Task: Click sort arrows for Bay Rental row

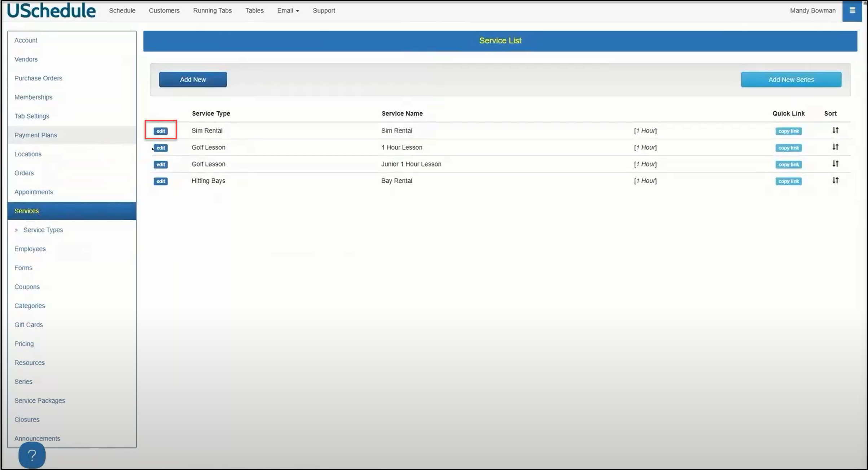Action: click(x=835, y=180)
